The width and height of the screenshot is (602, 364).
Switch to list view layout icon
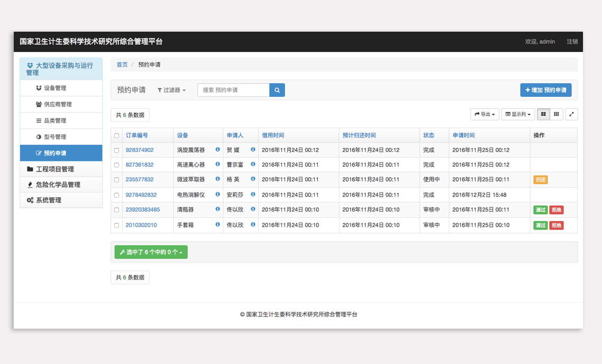pyautogui.click(x=543, y=114)
